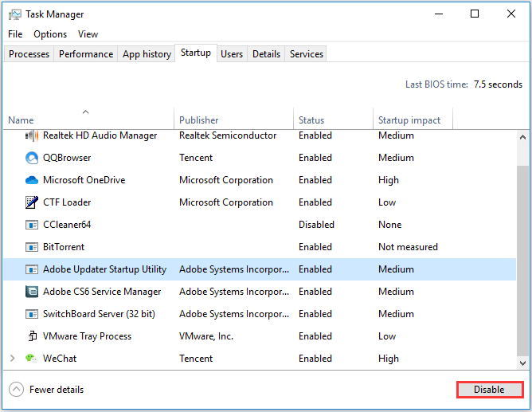Viewport: 532px width, 412px height.
Task: Select the Adobe Updater Startup Utility name
Action: pyautogui.click(x=104, y=269)
